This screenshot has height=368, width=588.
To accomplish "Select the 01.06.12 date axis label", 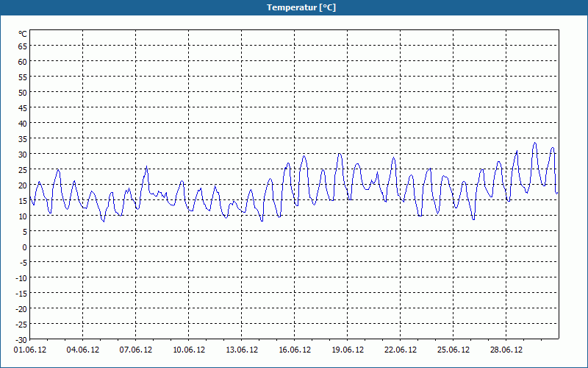I will click(x=30, y=350).
